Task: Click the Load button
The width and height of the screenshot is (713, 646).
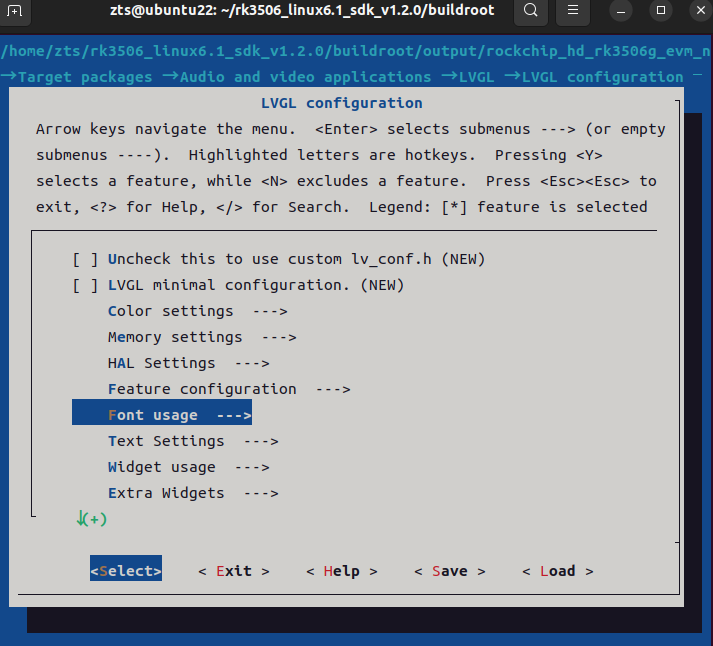Action: (x=558, y=571)
